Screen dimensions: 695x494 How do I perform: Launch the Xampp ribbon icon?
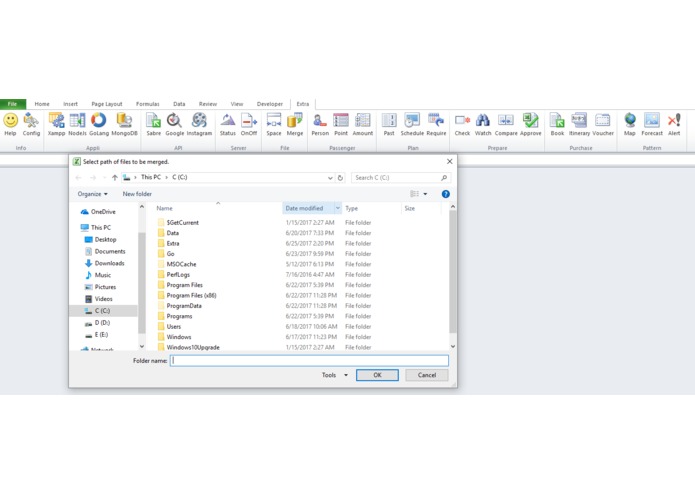56,120
